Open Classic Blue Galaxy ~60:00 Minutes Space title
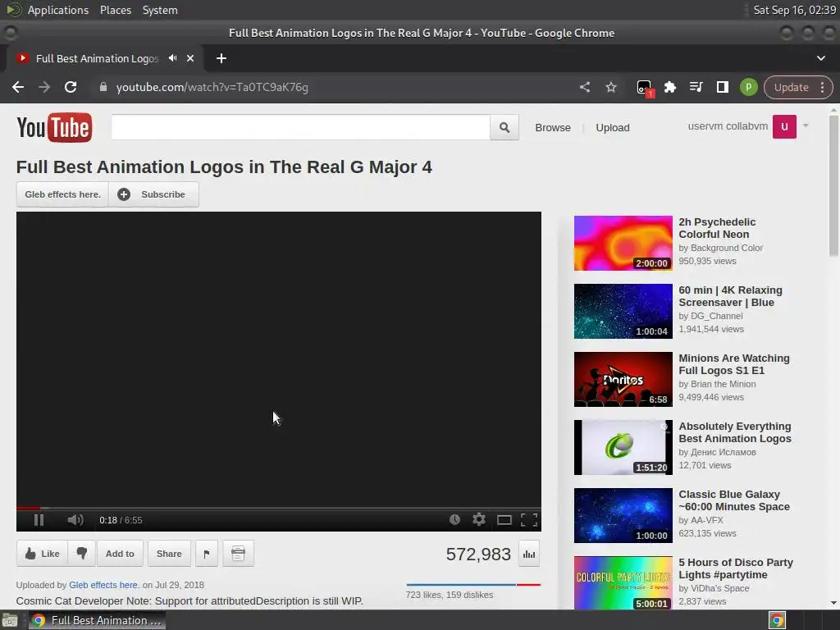This screenshot has height=630, width=840. pyautogui.click(x=734, y=500)
